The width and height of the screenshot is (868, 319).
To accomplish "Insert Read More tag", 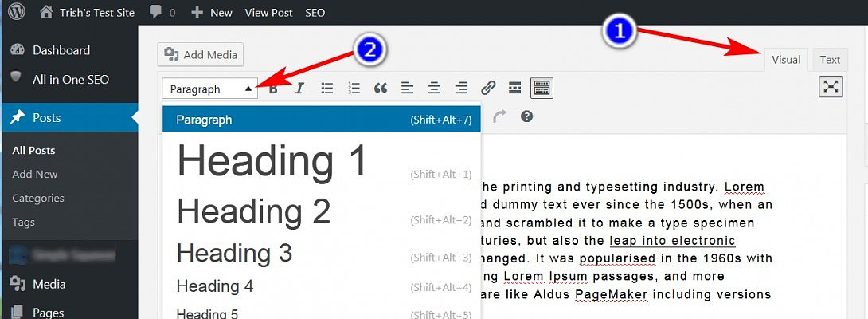I will [x=514, y=88].
